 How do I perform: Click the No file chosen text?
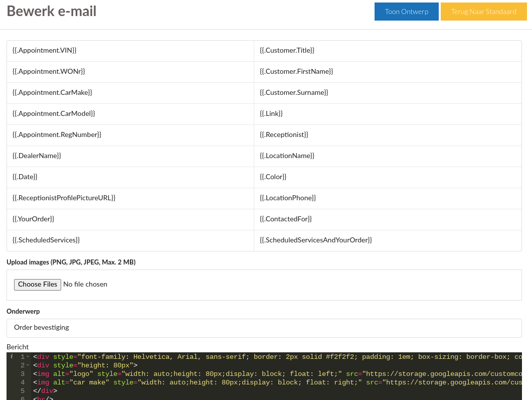(x=85, y=284)
